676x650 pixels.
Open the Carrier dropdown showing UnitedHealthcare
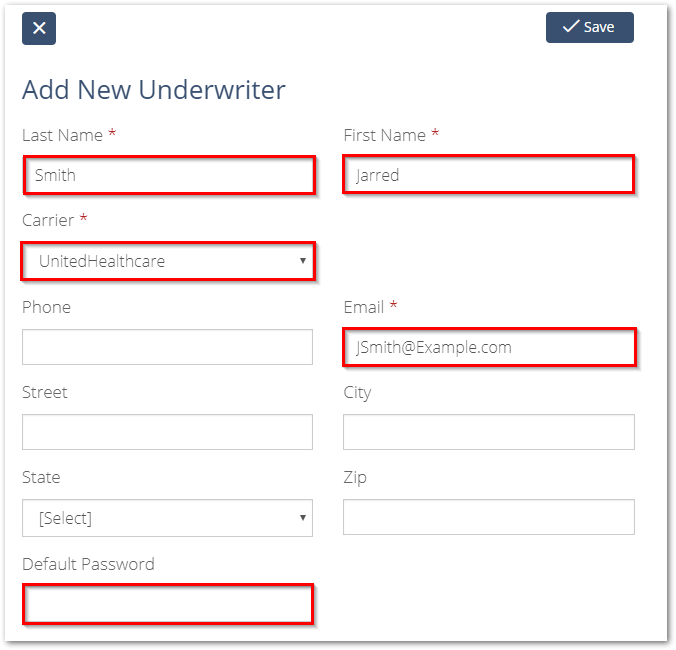click(x=168, y=261)
